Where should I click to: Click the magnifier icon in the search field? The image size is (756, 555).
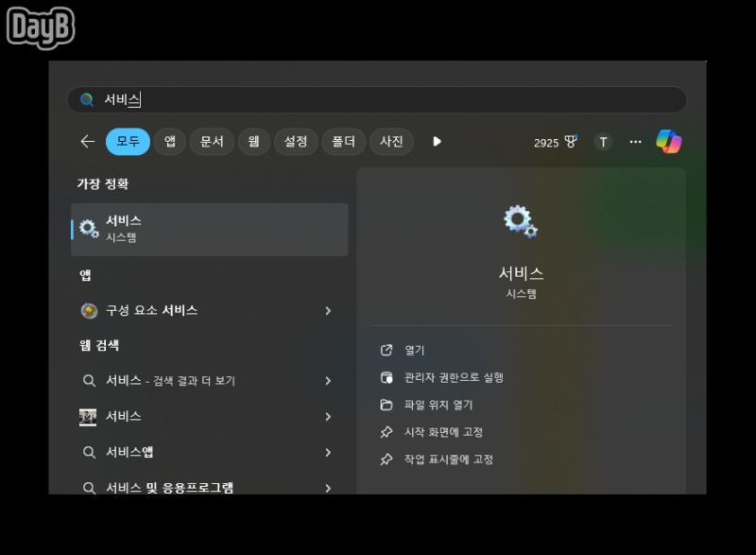pyautogui.click(x=87, y=99)
